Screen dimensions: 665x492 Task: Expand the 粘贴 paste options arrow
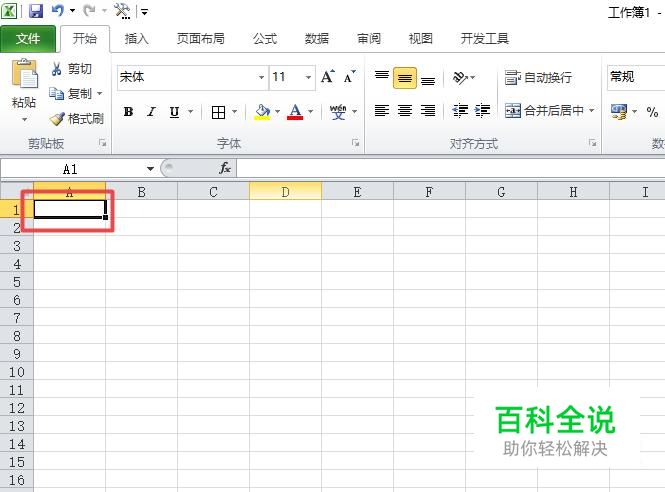(24, 119)
